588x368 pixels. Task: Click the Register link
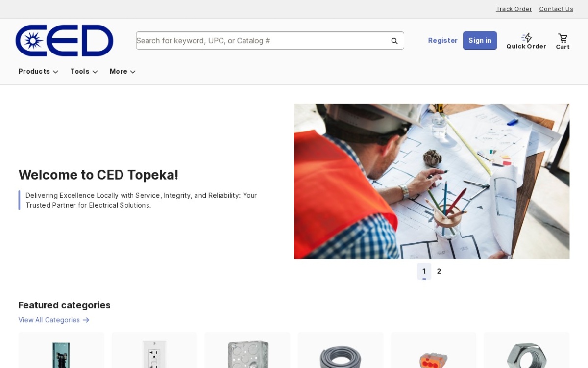point(442,41)
